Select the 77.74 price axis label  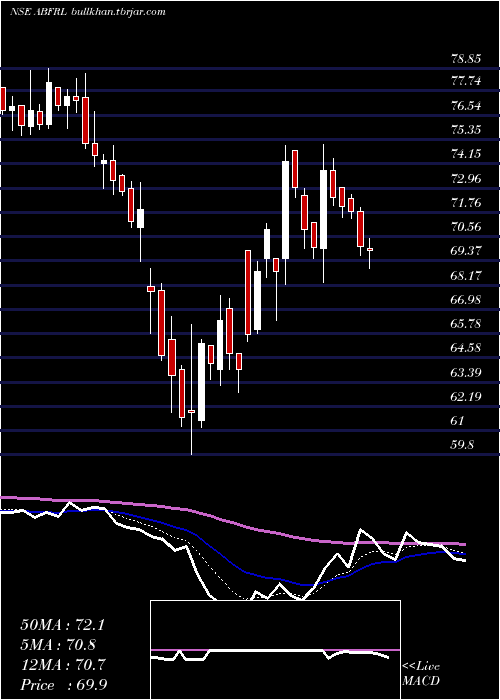coord(466,81)
